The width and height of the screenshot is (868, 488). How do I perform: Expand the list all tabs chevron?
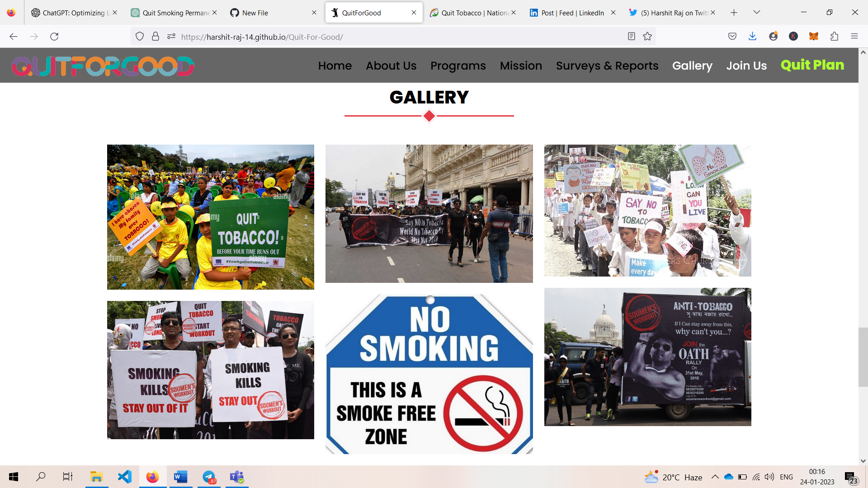pyautogui.click(x=756, y=13)
